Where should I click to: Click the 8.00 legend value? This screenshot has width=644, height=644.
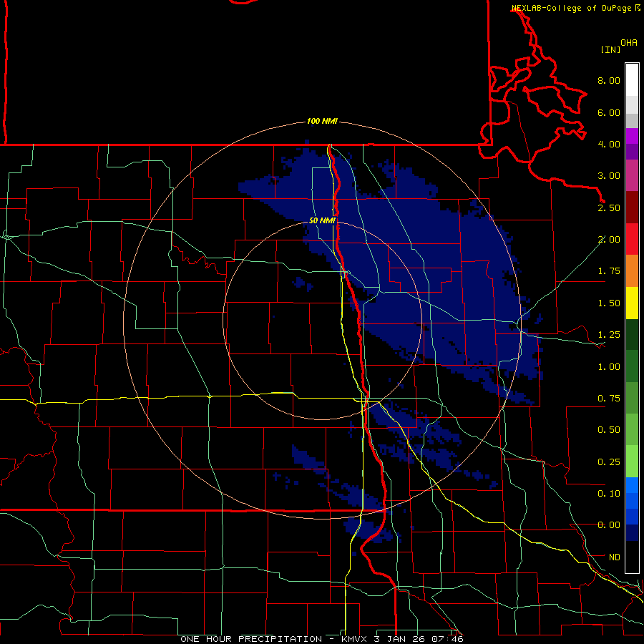[x=609, y=80]
